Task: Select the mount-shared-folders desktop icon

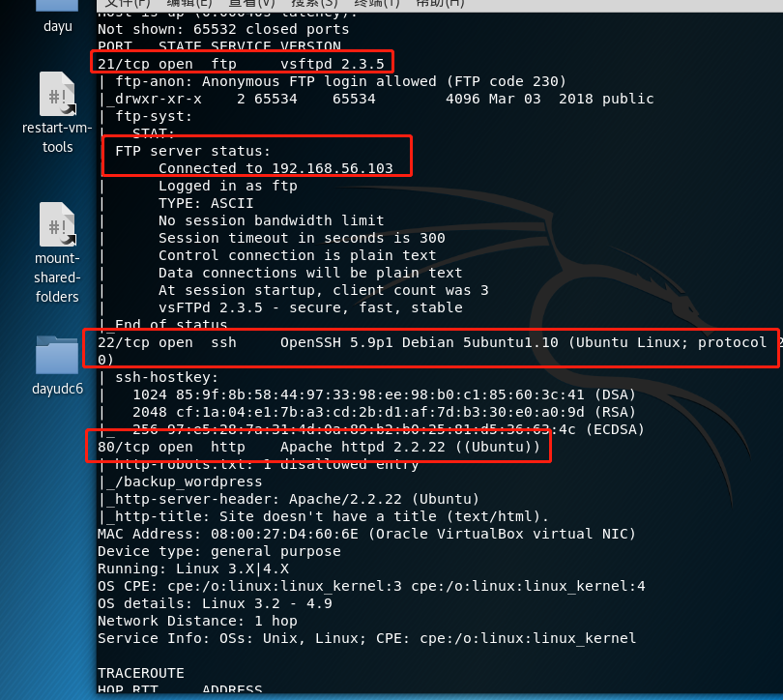Action: point(57,224)
